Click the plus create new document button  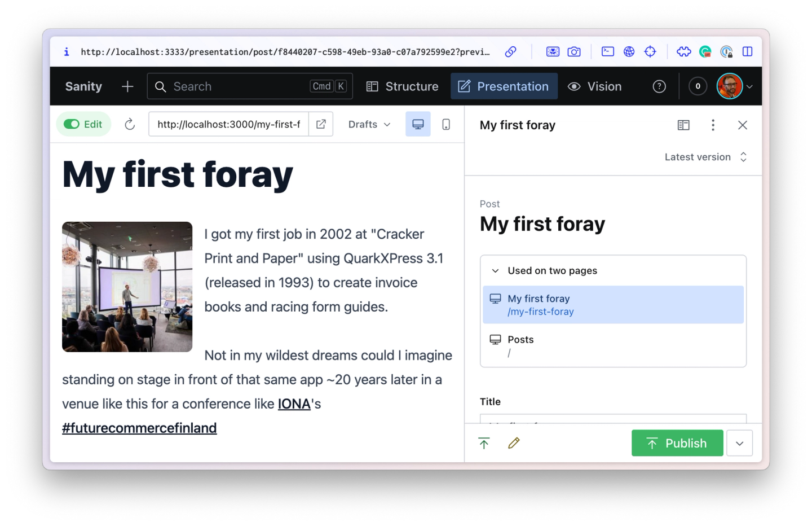click(127, 86)
